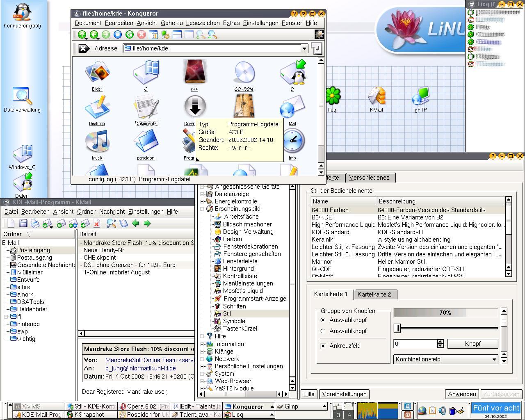The height and width of the screenshot is (420, 525).
Task: Go to next message with green right arrow
Action: [x=147, y=224]
